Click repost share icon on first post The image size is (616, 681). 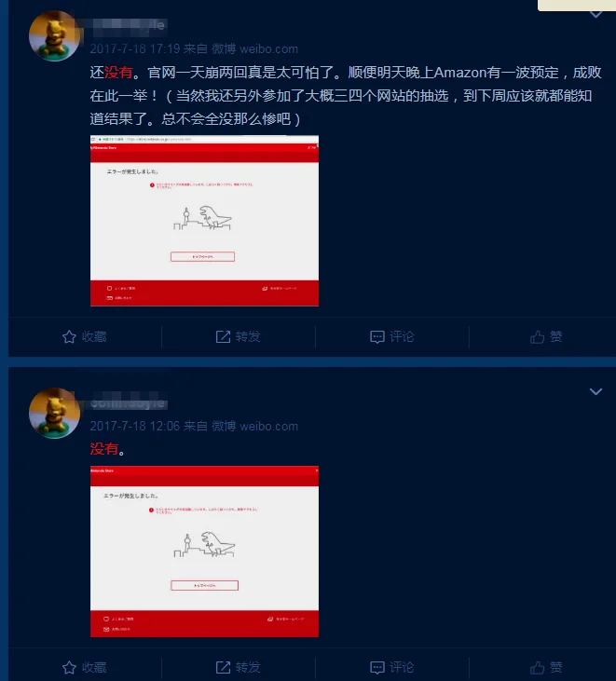click(223, 336)
